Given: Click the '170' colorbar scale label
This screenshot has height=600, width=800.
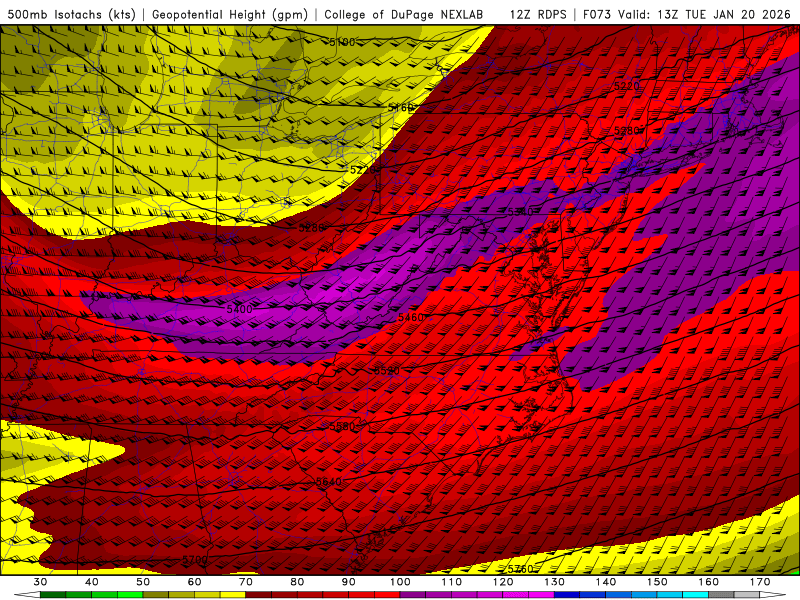Looking at the screenshot, I should (760, 582).
